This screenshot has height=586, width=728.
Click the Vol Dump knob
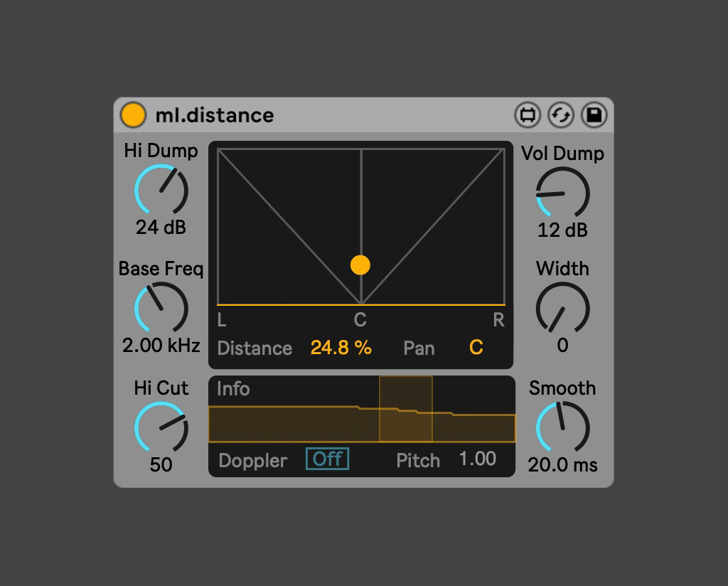point(562,193)
